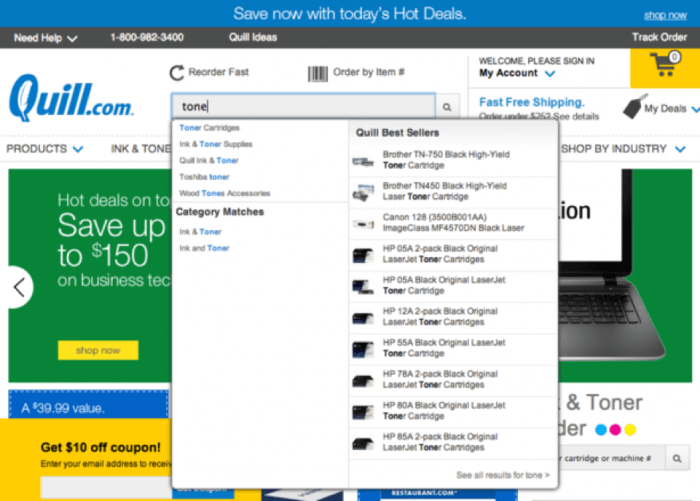Click the 1-800-982-3400 phone number

tap(147, 37)
